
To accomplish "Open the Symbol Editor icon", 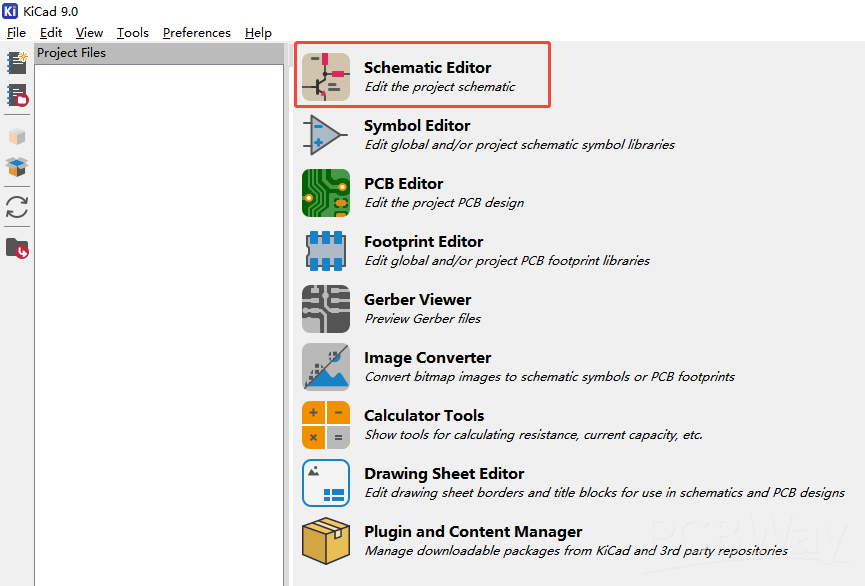I will (x=326, y=135).
